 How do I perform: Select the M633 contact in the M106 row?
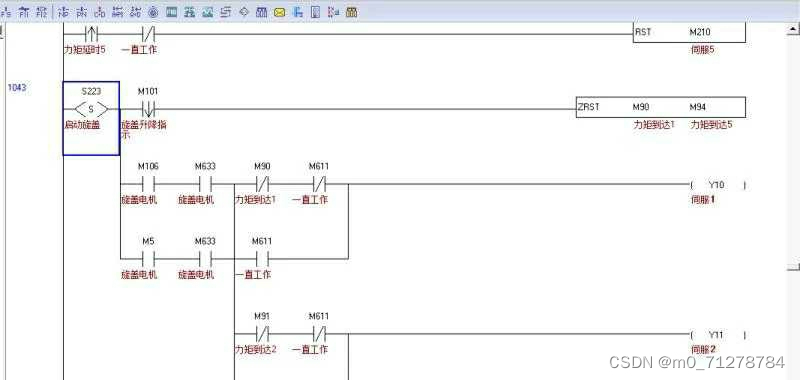(x=205, y=184)
